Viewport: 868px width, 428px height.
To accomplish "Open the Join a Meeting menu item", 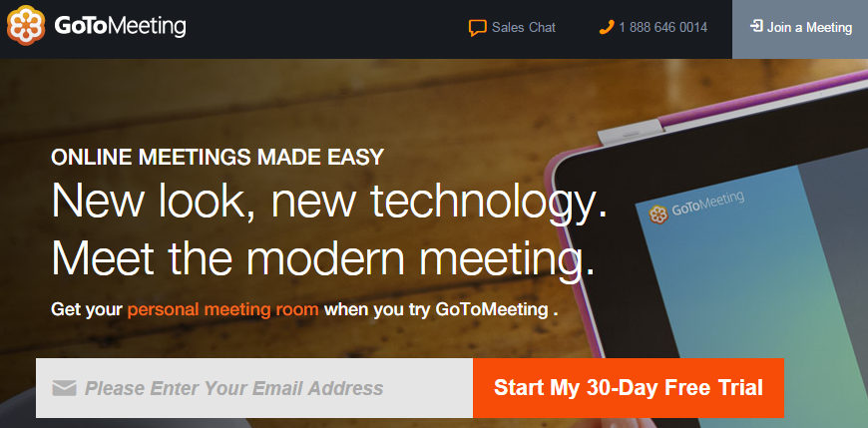I will pyautogui.click(x=800, y=28).
